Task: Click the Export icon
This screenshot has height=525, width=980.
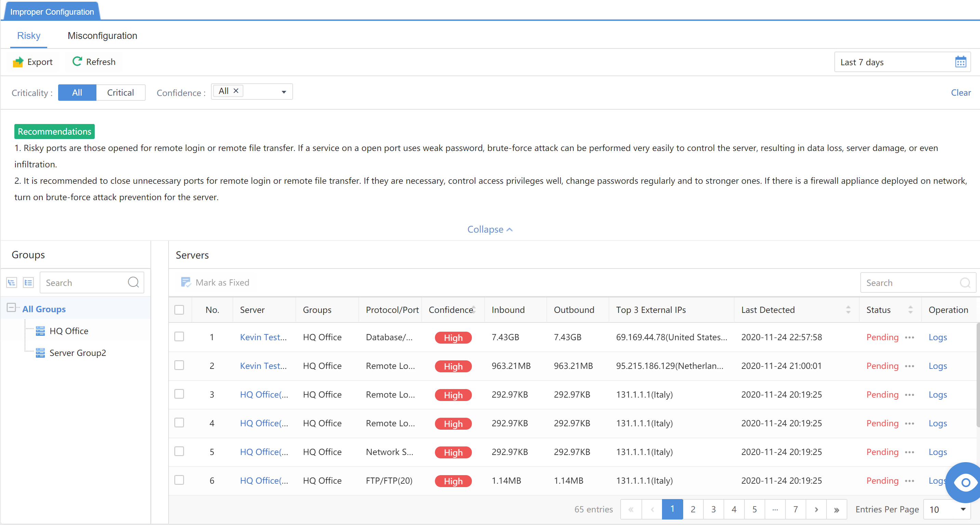Action: [18, 62]
